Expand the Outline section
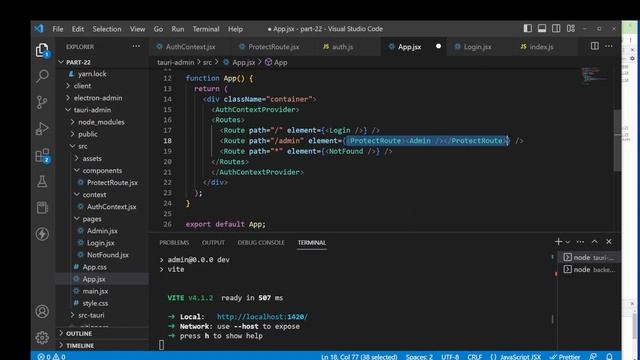Viewport: 640px width, 360px height. click(102, 333)
